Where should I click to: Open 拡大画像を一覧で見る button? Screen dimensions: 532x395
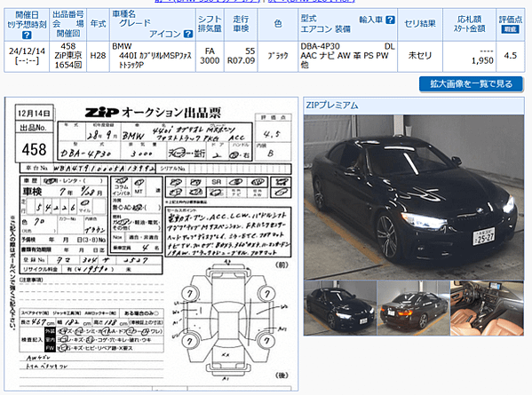[472, 84]
